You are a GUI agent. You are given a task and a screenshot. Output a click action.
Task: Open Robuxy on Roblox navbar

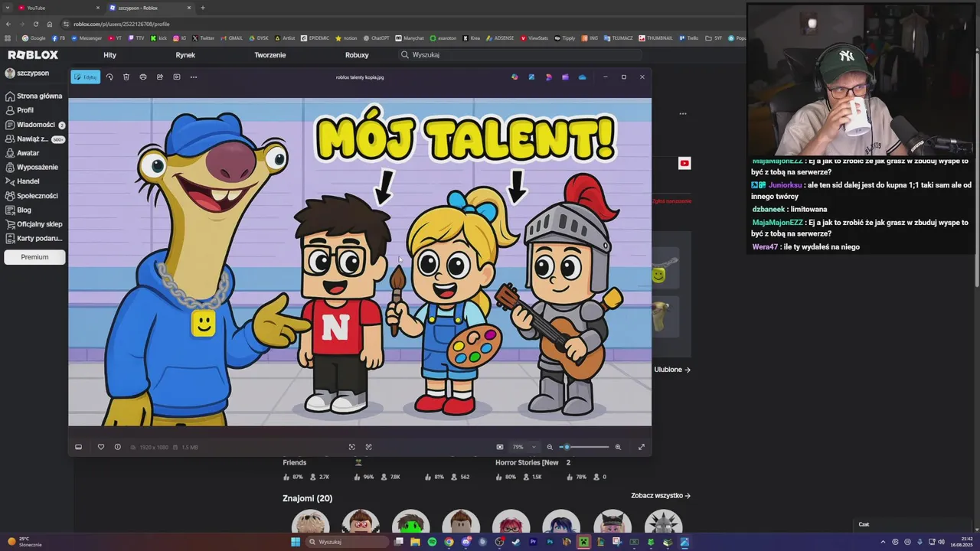(x=357, y=55)
